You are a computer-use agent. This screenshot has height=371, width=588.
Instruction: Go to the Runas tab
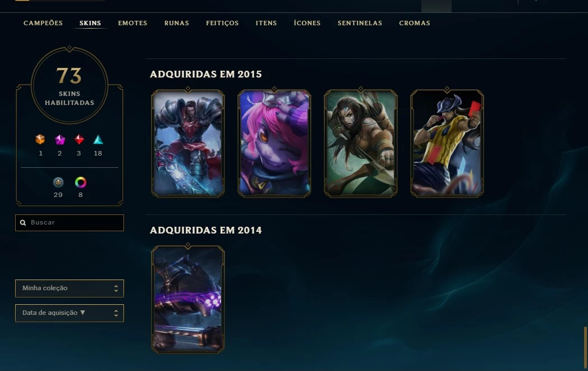click(177, 23)
